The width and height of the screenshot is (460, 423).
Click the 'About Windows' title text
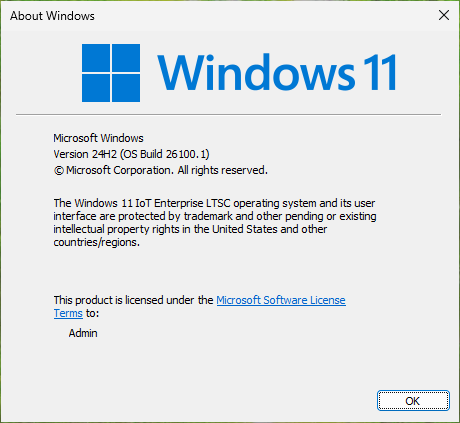point(52,16)
